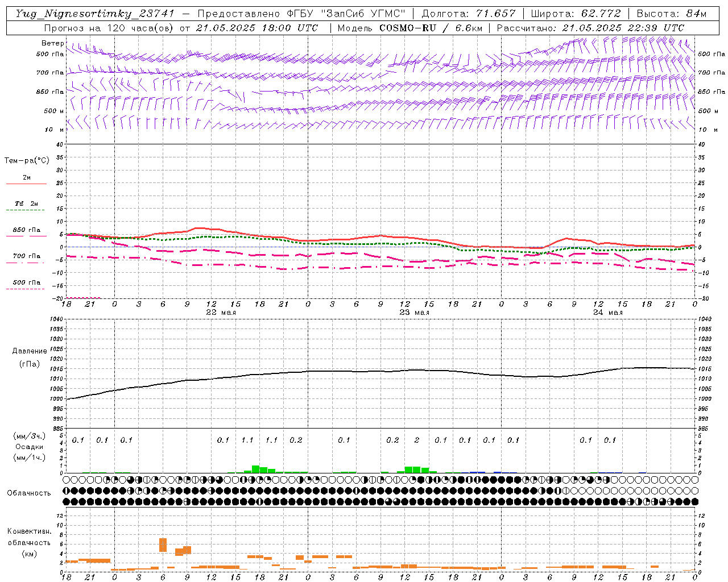Click the 3-hour precipitation value 2
Image resolution: width=728 pixels, height=582 pixels.
(x=417, y=440)
